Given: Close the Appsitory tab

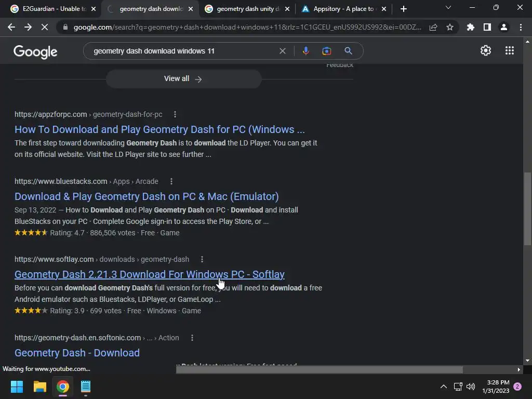Looking at the screenshot, I should [x=384, y=9].
